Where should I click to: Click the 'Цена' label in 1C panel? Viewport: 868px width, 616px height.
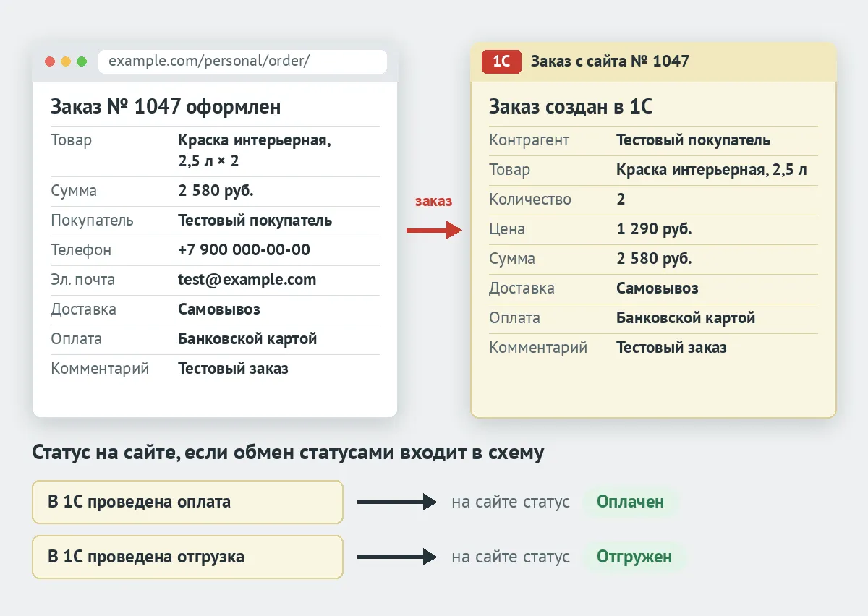(x=507, y=229)
